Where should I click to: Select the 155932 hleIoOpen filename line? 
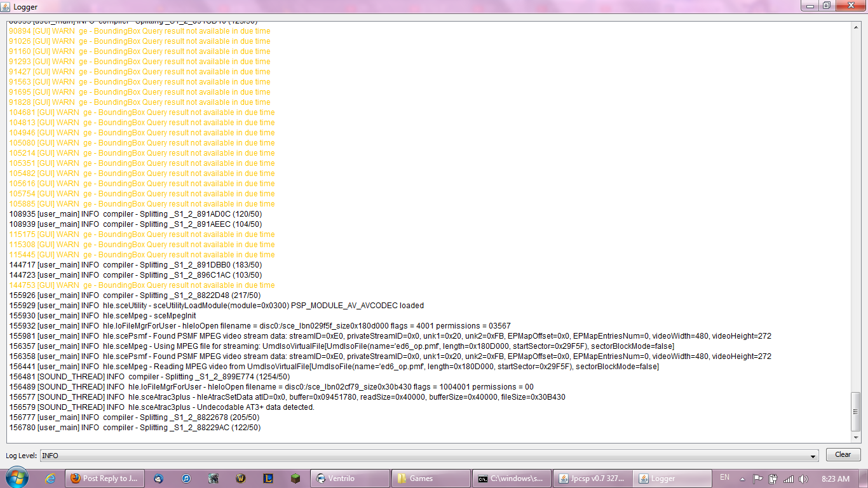(x=260, y=326)
